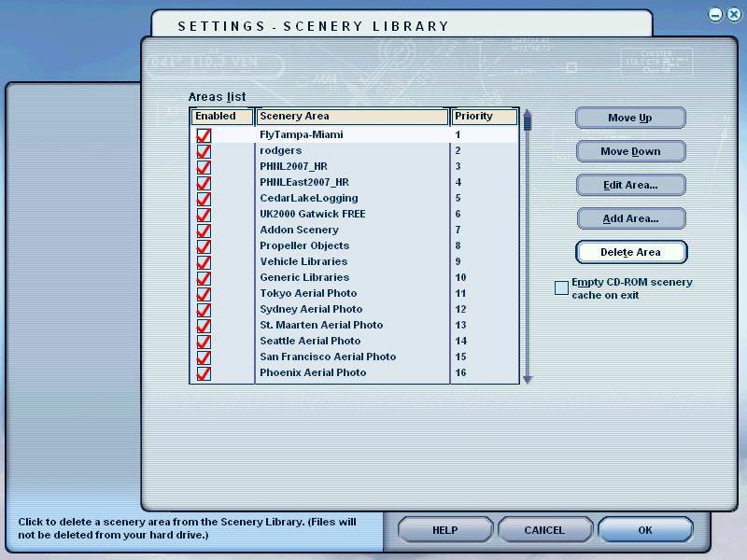
Task: Select Phoenix Aerial Photo scenery area
Action: tap(313, 372)
